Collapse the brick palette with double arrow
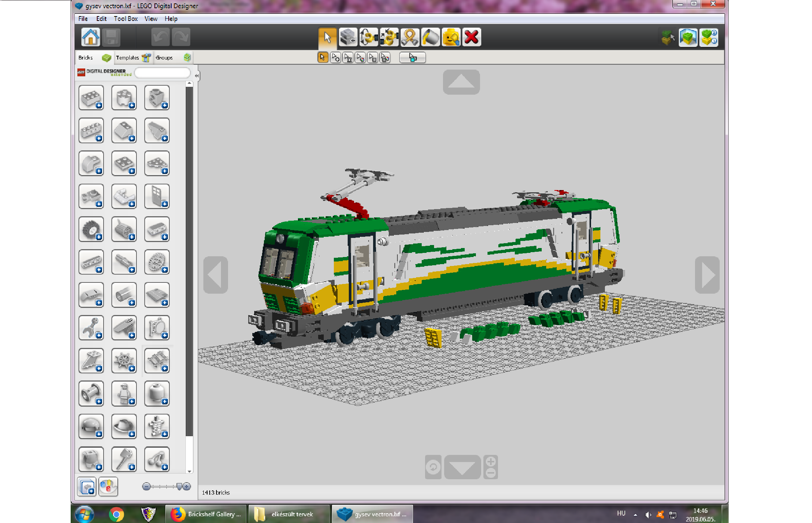The height and width of the screenshot is (523, 812). click(x=197, y=76)
